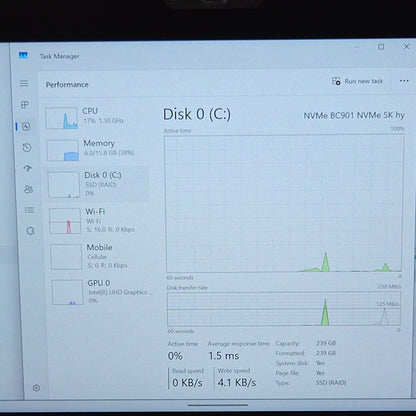Open the App history page icon
Screen dimensions: 416x416
coord(27,147)
